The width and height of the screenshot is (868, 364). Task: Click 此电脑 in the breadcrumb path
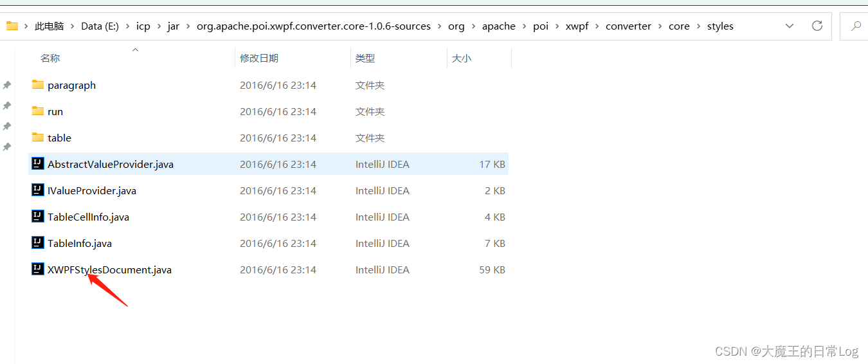(x=50, y=26)
